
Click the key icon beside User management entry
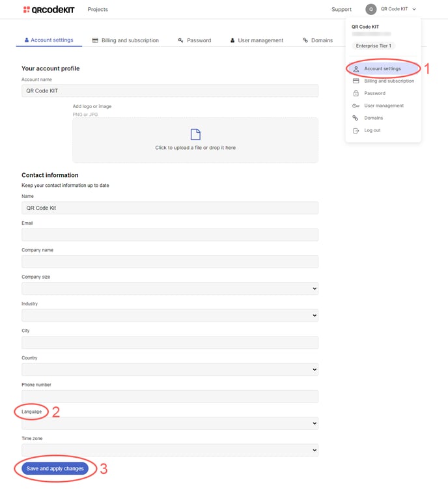(356, 105)
